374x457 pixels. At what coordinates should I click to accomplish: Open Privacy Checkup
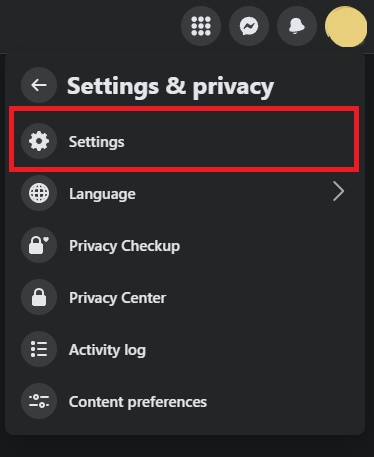(125, 246)
